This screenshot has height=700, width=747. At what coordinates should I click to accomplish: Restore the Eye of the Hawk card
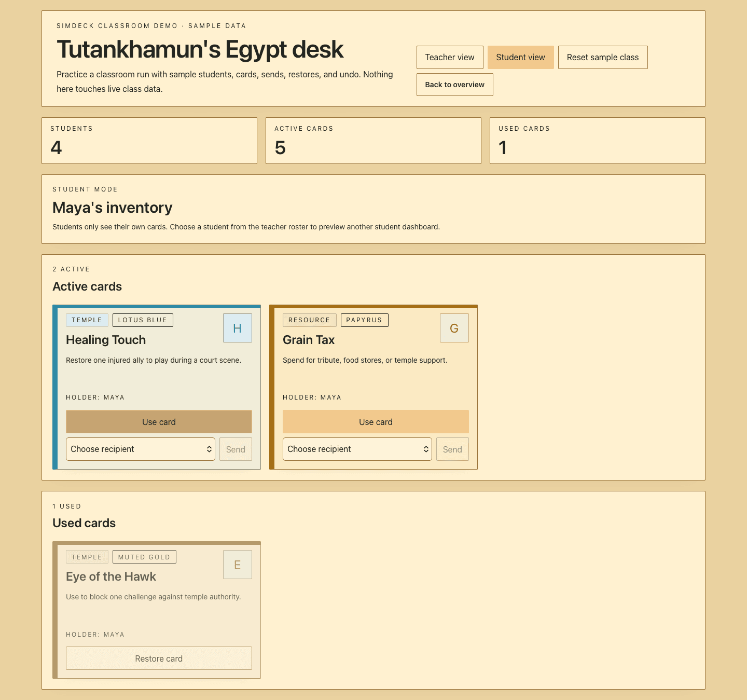[x=159, y=658]
